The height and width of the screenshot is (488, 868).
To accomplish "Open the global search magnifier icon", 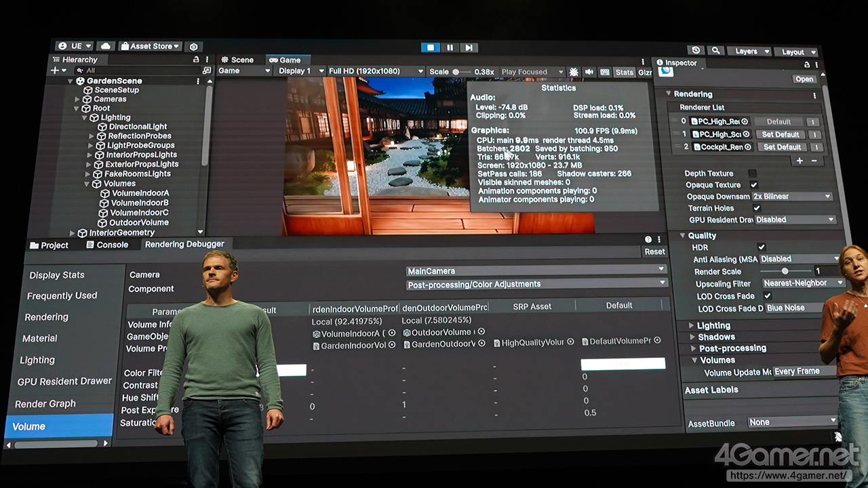I will pyautogui.click(x=715, y=51).
